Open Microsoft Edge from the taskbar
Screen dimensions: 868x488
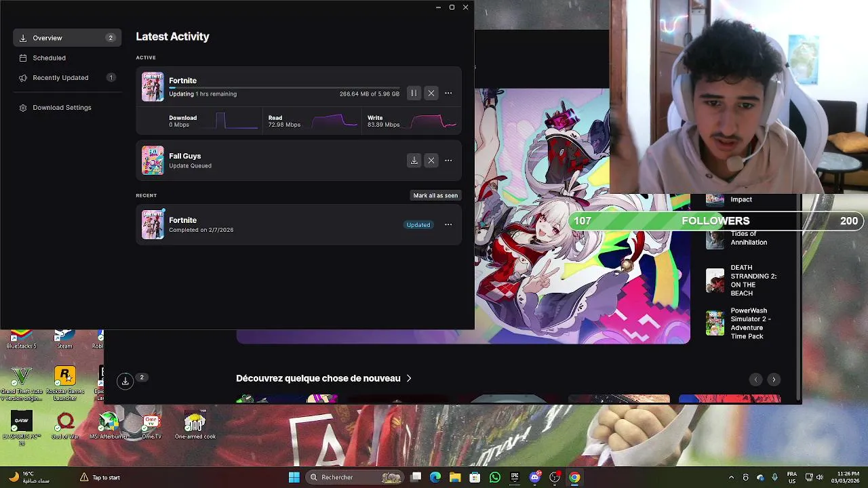(x=435, y=477)
